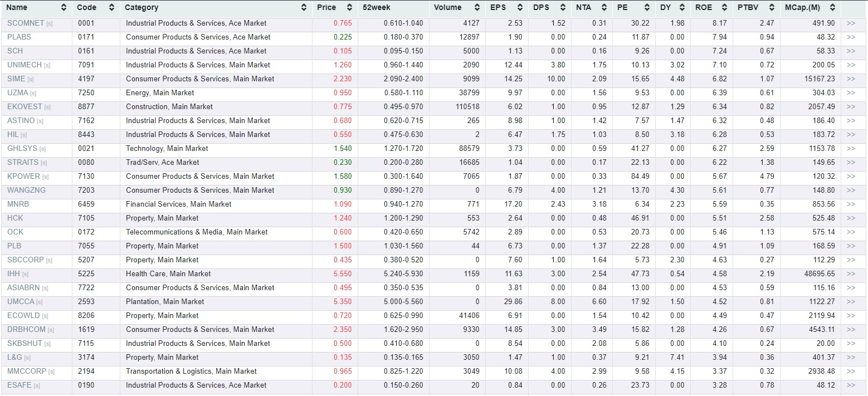
Task: Open details arrow for ESAFE row
Action: point(851,385)
